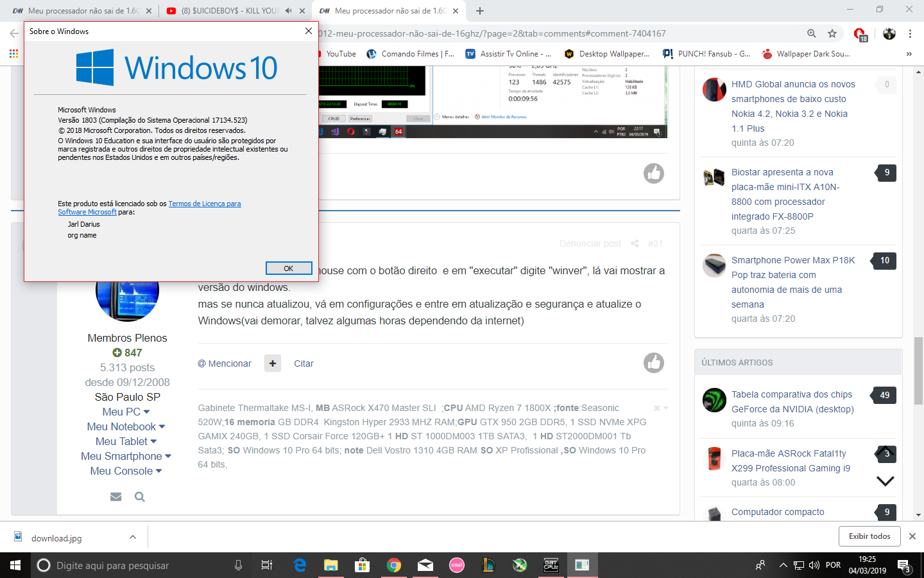Open a new Chrome tab
This screenshot has width=924, height=578.
tap(480, 11)
